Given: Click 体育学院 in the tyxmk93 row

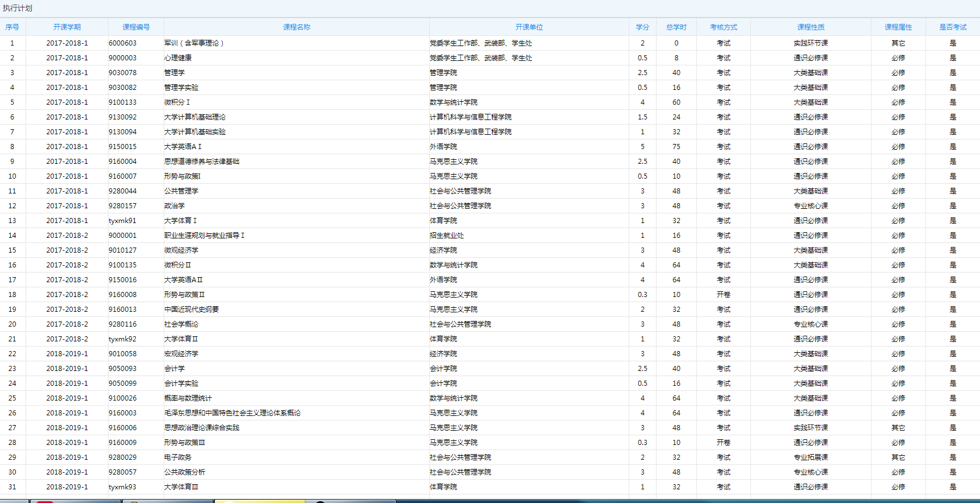Looking at the screenshot, I should (x=443, y=487).
